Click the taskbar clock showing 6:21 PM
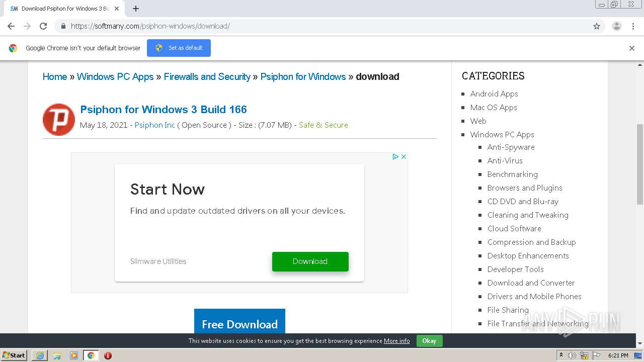 pos(618,355)
